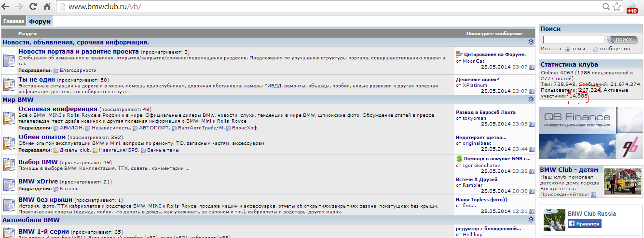Image resolution: width=644 pixels, height=238 pixels.
Task: Open the Вечные темы subforum
Action: pos(163,150)
